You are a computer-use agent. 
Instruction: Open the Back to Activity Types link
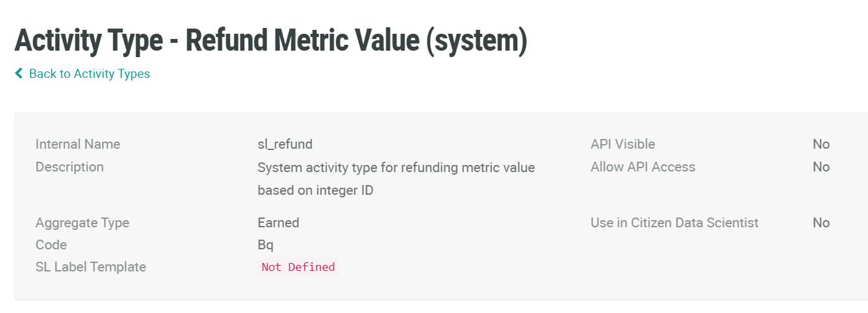coord(89,74)
